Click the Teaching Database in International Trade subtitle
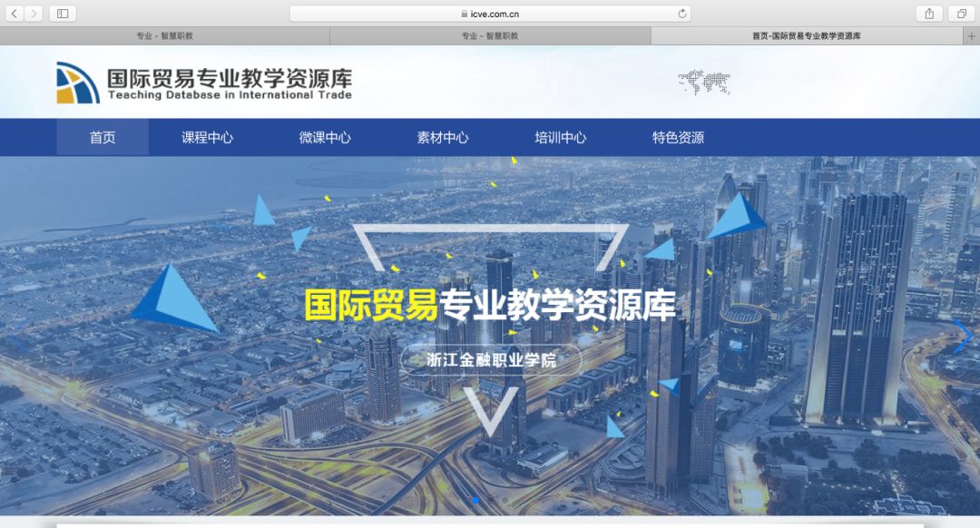The width and height of the screenshot is (980, 528). (x=230, y=95)
